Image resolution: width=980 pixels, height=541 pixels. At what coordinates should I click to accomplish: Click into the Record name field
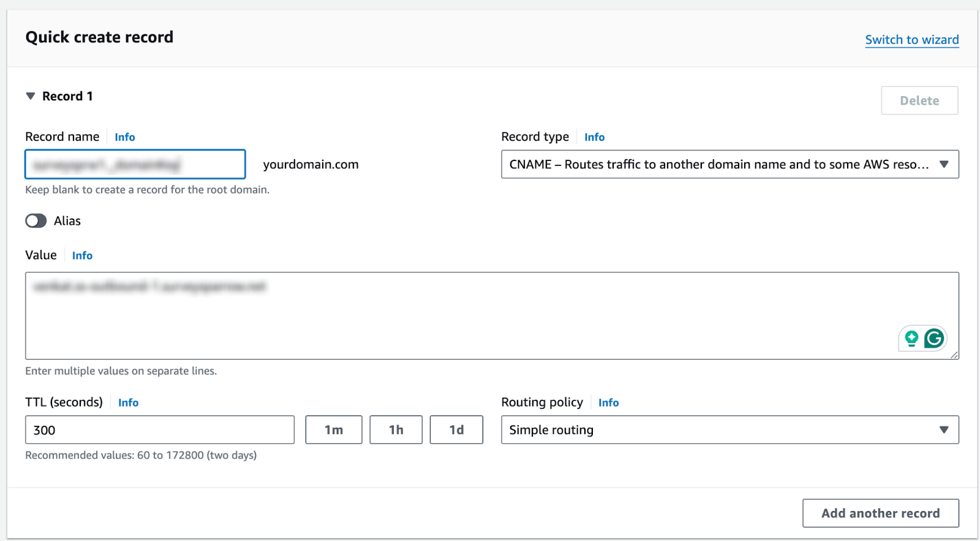tap(135, 165)
